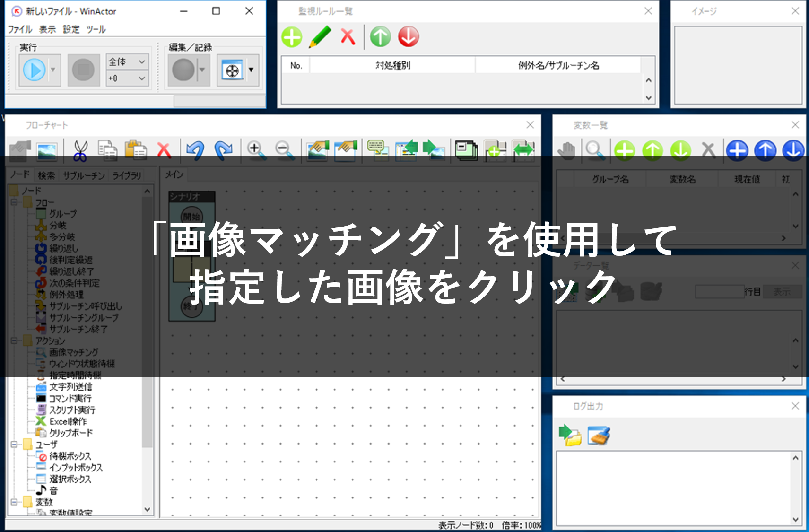
Task: Redo with the right blue arrow
Action: click(223, 149)
